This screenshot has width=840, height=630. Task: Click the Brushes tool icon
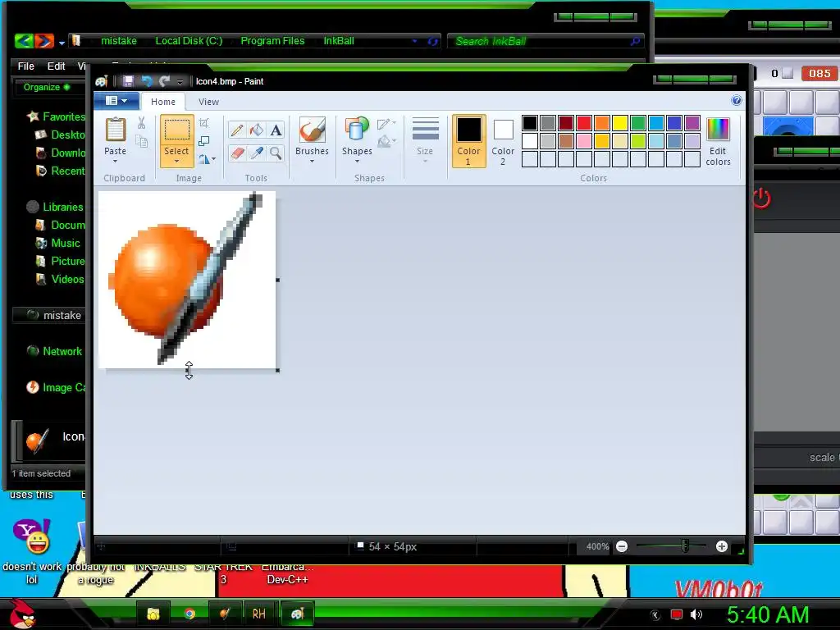tap(312, 130)
